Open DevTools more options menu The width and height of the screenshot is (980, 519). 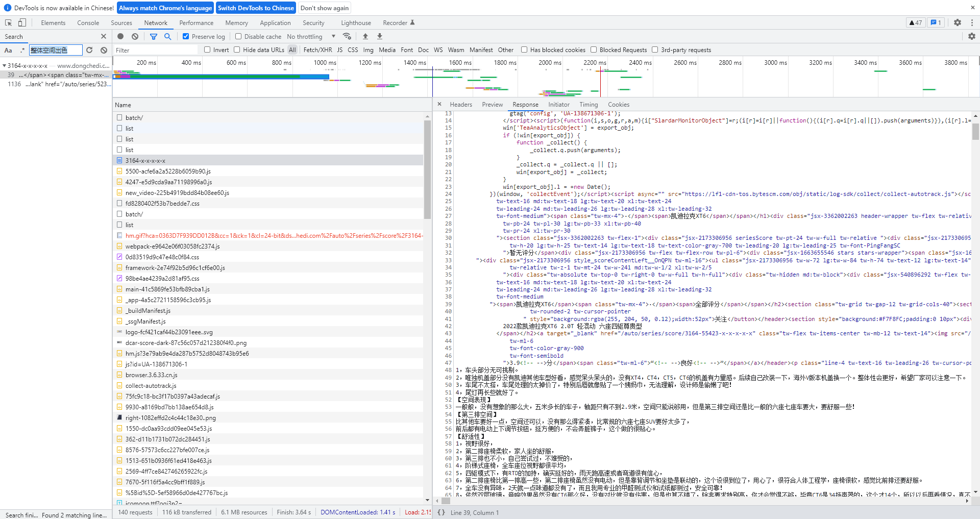click(972, 22)
